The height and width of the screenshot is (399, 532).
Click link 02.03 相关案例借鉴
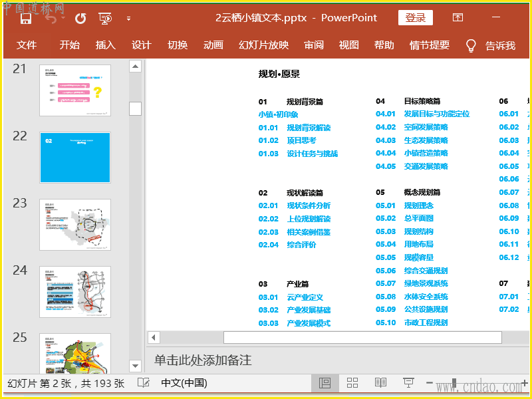coord(295,232)
